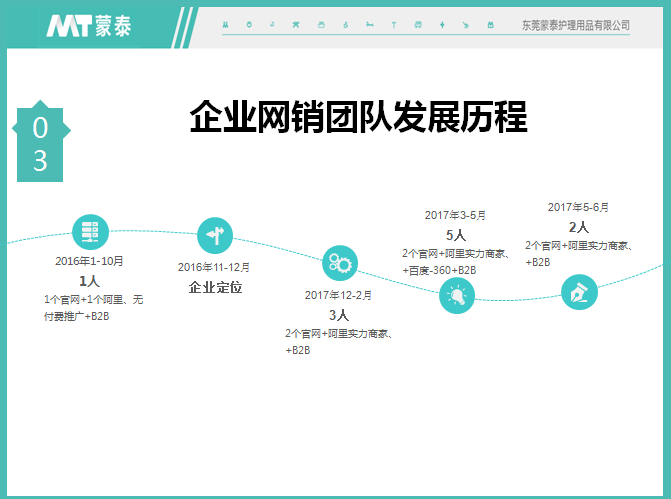Click the last icon in the header icon strip
Image resolution: width=671 pixels, height=499 pixels.
(x=489, y=24)
